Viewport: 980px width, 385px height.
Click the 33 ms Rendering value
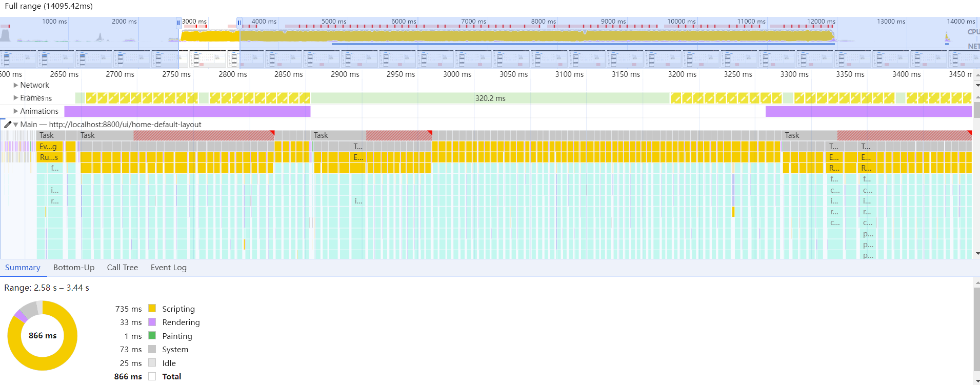(x=131, y=322)
